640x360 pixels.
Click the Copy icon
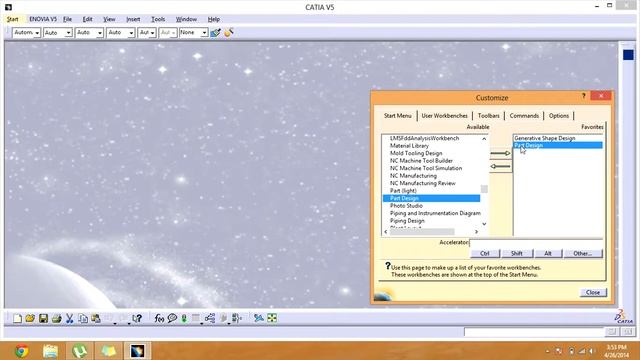click(83, 318)
